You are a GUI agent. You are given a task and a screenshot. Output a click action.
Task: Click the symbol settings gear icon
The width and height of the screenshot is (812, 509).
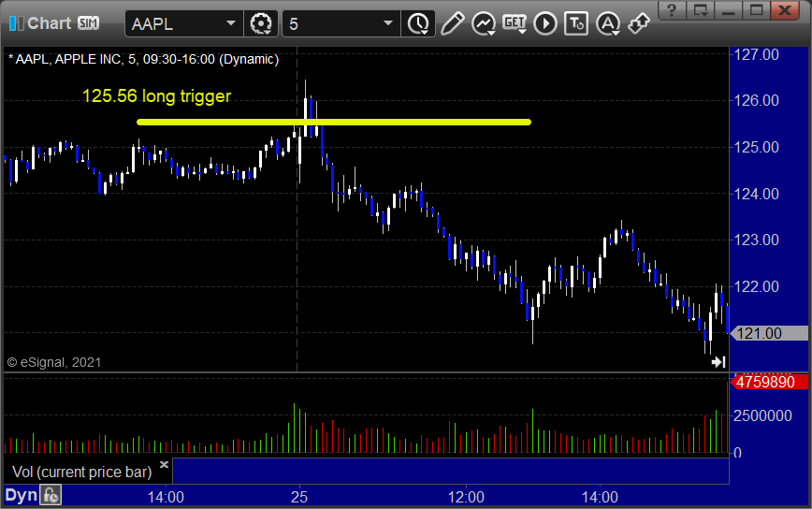pyautogui.click(x=261, y=23)
